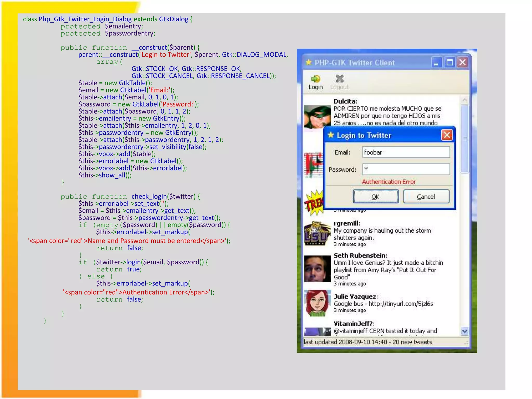Screen dimensions: 532x399
Task: Click the Email input field containing foobar
Action: click(406, 152)
